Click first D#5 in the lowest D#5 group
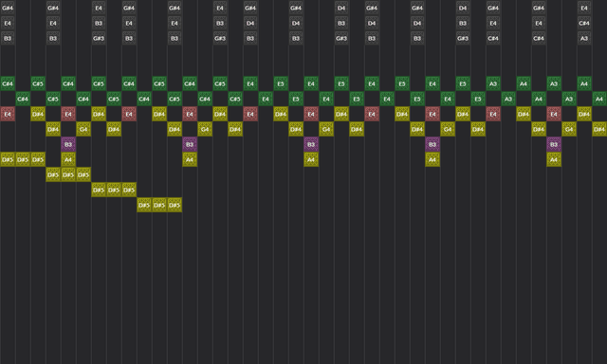 click(144, 205)
